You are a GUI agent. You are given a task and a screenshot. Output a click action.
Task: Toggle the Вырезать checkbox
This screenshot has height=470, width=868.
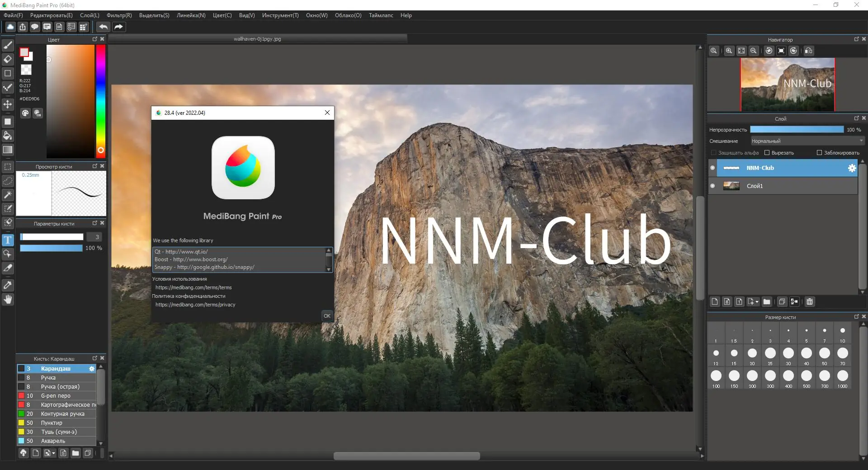coord(767,153)
